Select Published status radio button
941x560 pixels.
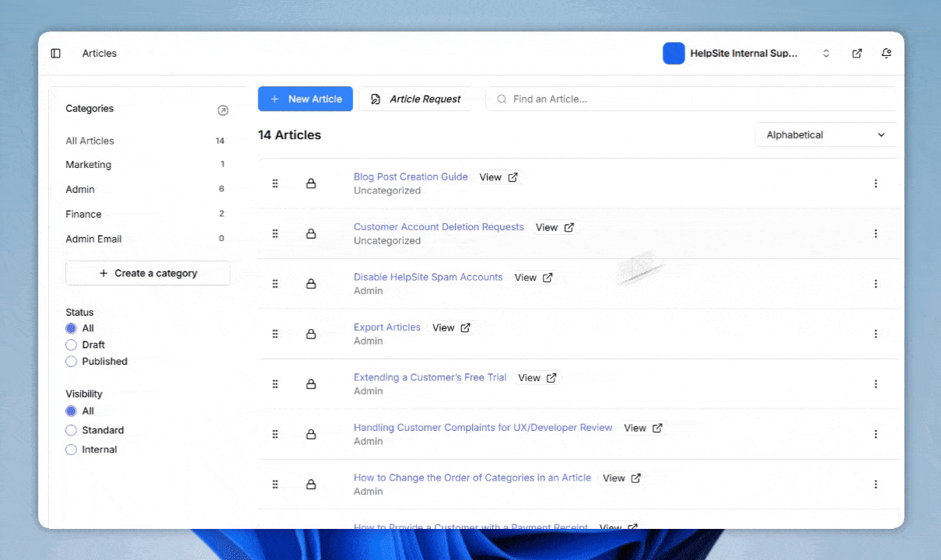coord(72,362)
